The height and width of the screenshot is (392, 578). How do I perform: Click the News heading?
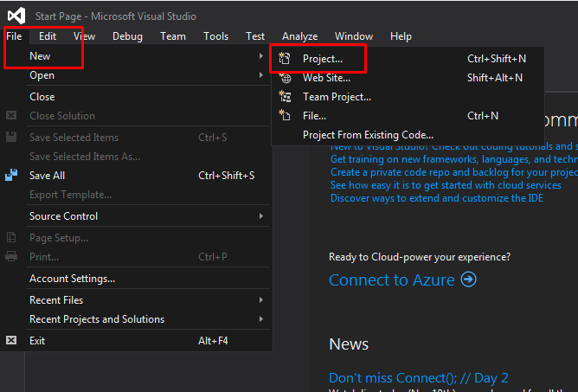click(349, 344)
